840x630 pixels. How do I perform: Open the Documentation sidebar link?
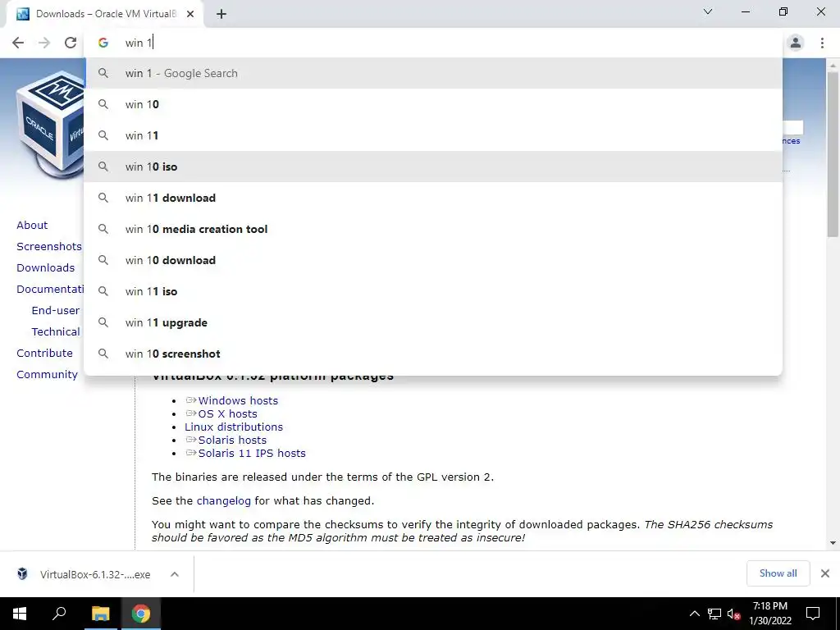[x=50, y=290]
